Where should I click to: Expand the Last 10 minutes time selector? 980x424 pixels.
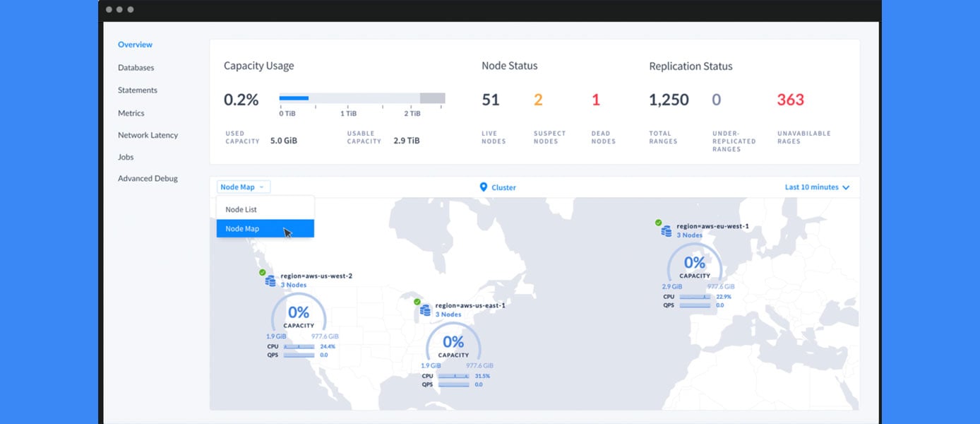(817, 187)
